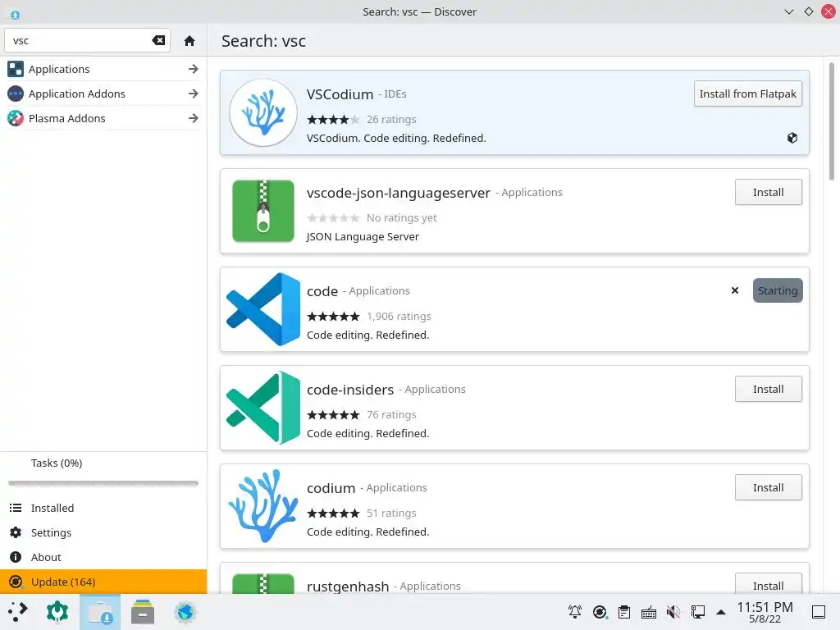Click the Update refresh icon
The width and height of the screenshot is (840, 630).
[x=16, y=582]
